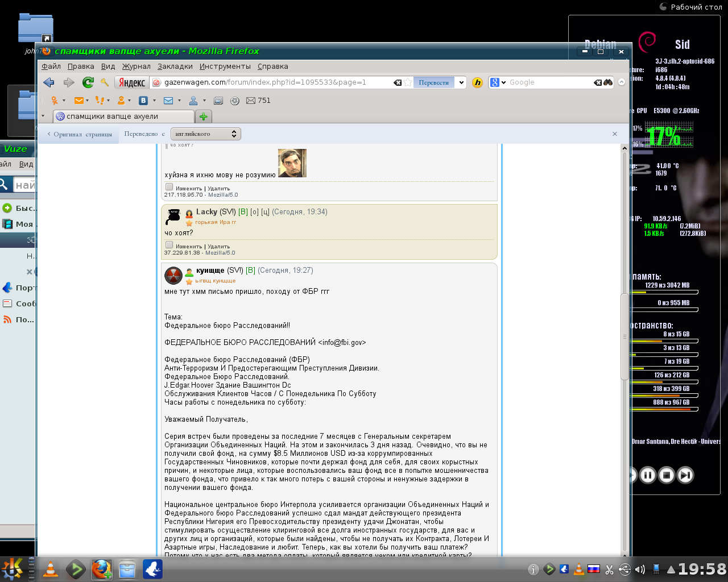Click Изменить in the Lacky post

(x=189, y=247)
